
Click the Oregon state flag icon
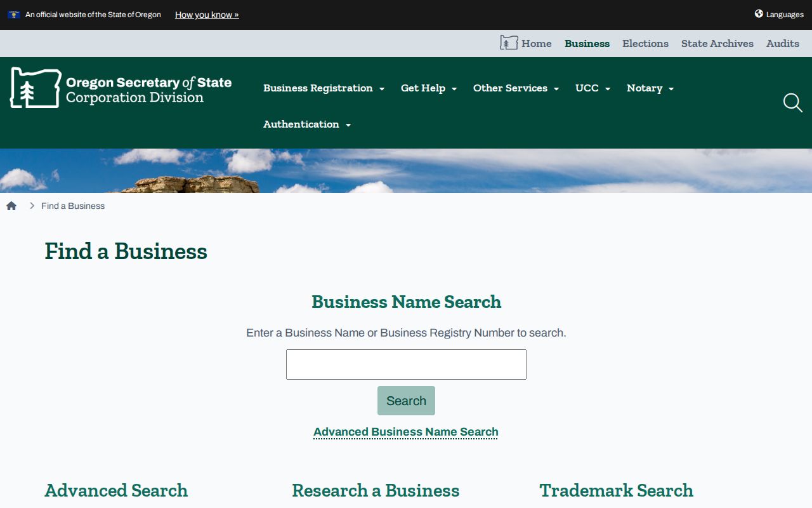point(14,15)
